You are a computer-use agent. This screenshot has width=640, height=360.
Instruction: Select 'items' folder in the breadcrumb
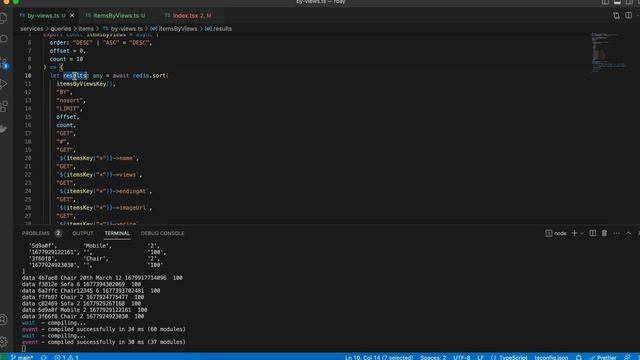tap(86, 29)
